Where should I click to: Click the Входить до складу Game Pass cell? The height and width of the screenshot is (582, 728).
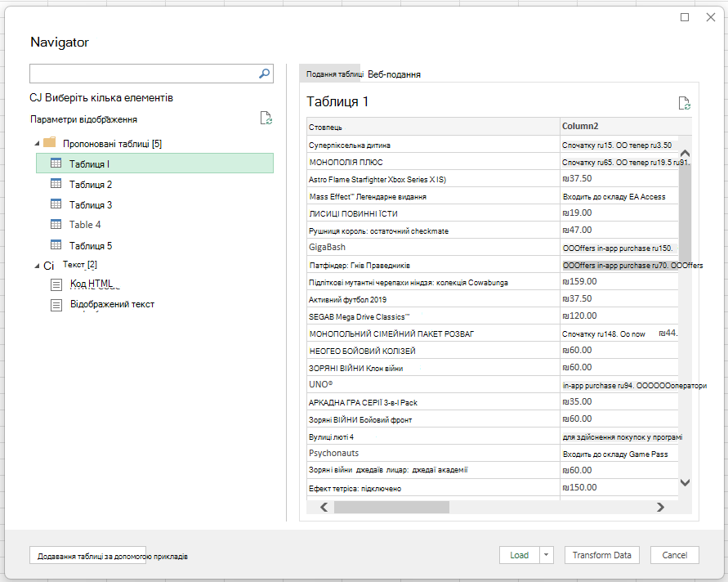(x=619, y=454)
